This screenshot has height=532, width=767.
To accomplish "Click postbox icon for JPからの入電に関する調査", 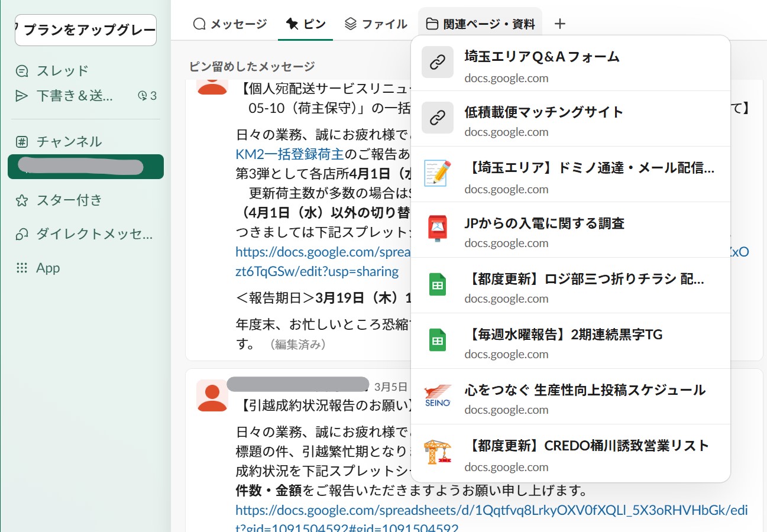I will tap(437, 229).
